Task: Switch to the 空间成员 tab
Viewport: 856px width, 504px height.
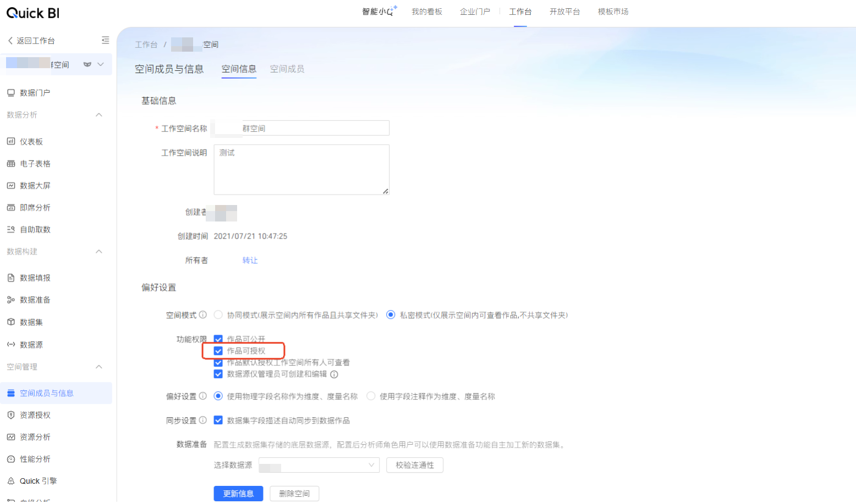Action: tap(287, 69)
